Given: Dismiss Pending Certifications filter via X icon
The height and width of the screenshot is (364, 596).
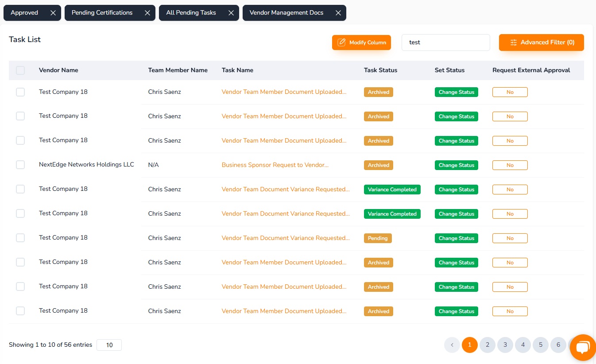Looking at the screenshot, I should [147, 13].
